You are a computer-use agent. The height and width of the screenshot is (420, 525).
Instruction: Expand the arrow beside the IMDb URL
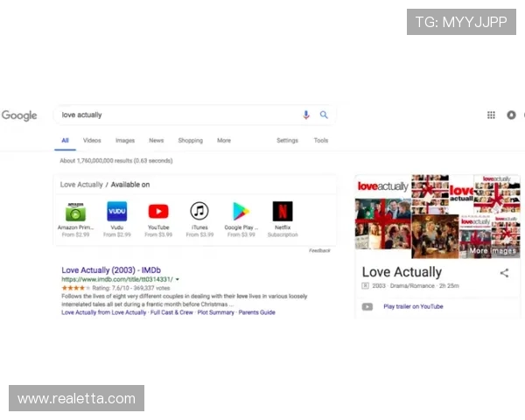click(x=178, y=279)
